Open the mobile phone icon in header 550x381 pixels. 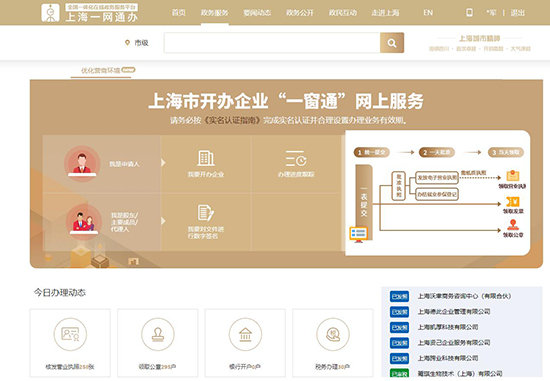[x=469, y=13]
